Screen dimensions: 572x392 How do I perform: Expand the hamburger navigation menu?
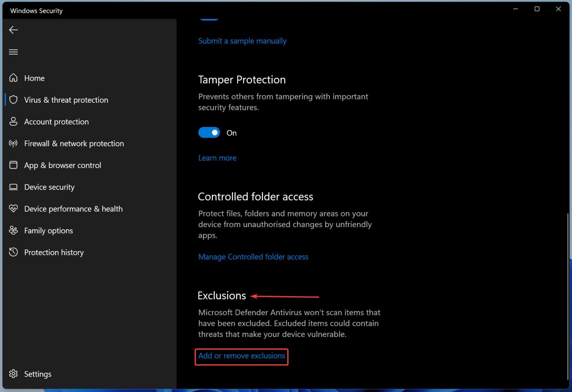[x=13, y=52]
